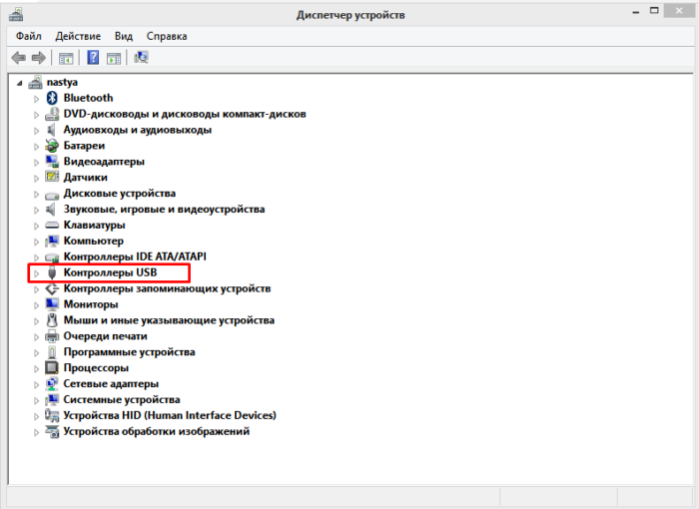The image size is (699, 509).
Task: Click the action pane toolbar icon
Action: [114, 58]
